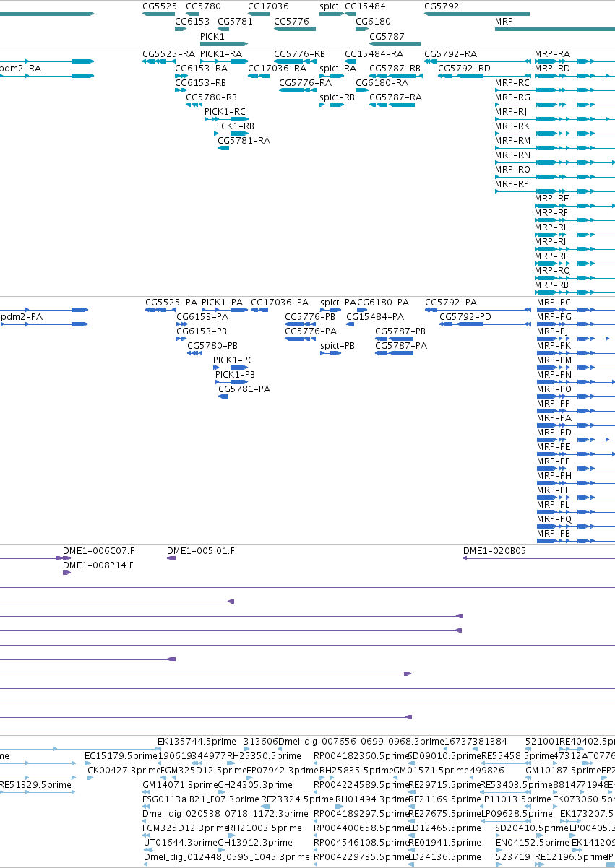The image size is (615, 868).
Task: Select the CG6180 gene label
Action: [373, 22]
